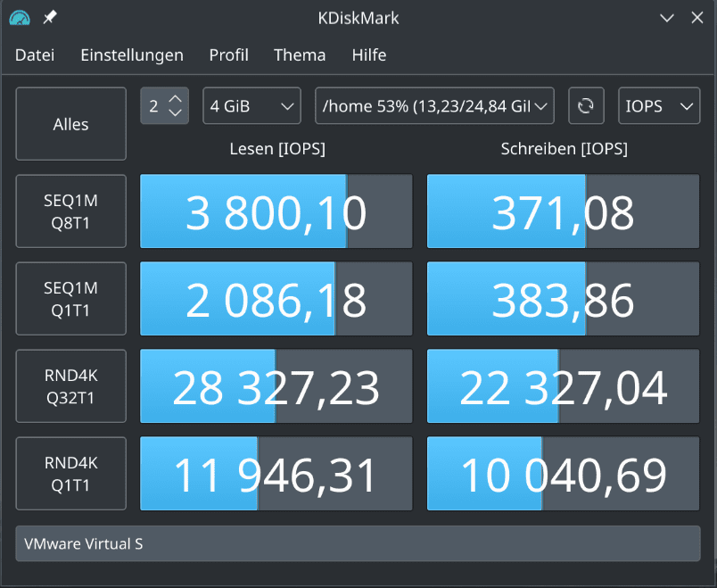The width and height of the screenshot is (717, 588).
Task: Run all benchmarks with Alles button
Action: pyautogui.click(x=70, y=124)
